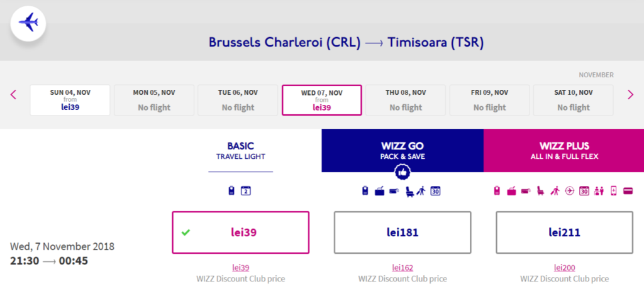
Task: Choose Wed 07 Nov date tab
Action: (x=321, y=100)
